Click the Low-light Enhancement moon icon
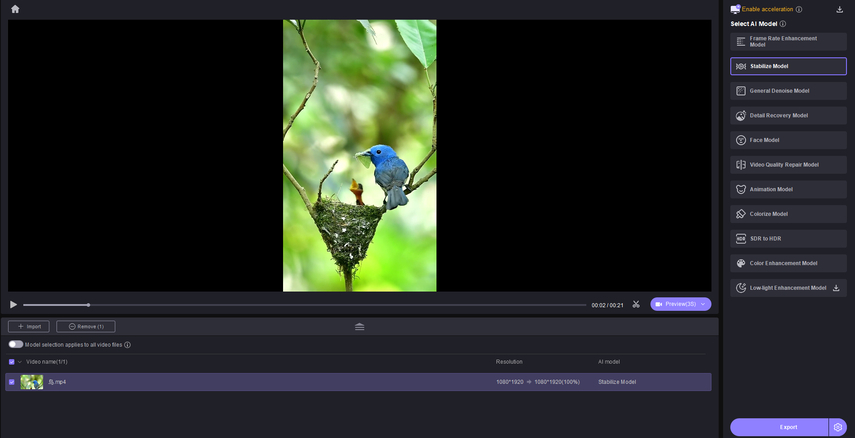 [740, 287]
